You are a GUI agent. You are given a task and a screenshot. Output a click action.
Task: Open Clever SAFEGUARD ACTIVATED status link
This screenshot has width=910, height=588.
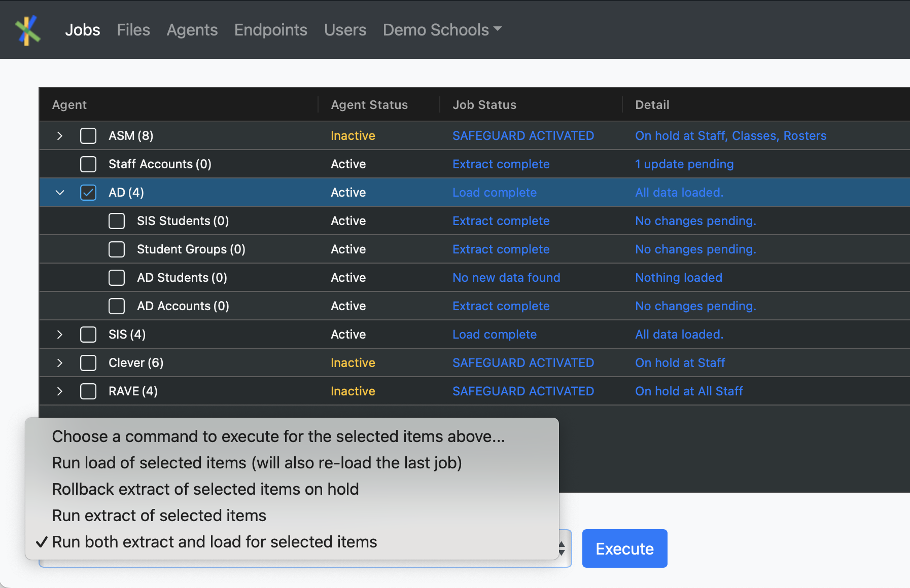point(523,363)
